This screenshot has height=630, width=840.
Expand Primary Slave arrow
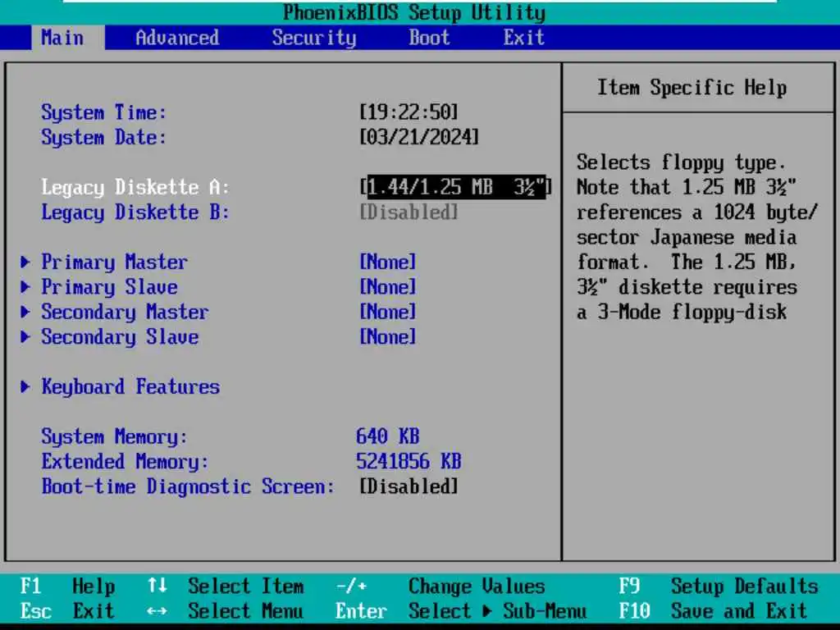point(25,286)
